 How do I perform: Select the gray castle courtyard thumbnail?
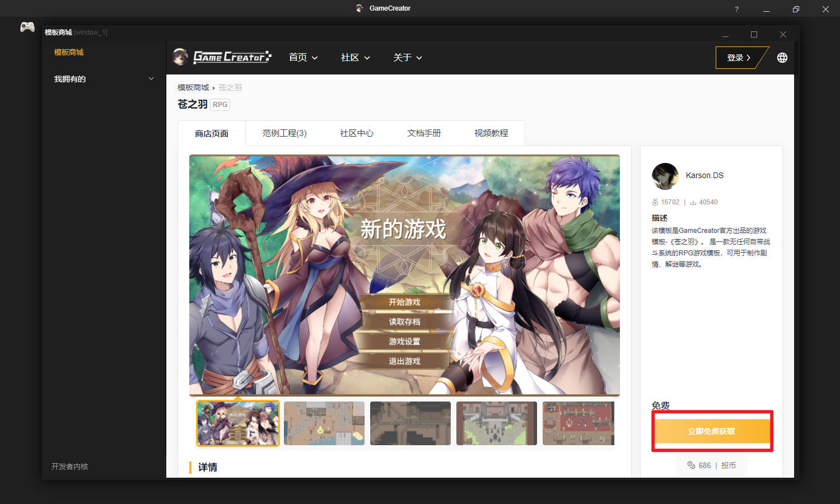pyautogui.click(x=497, y=423)
